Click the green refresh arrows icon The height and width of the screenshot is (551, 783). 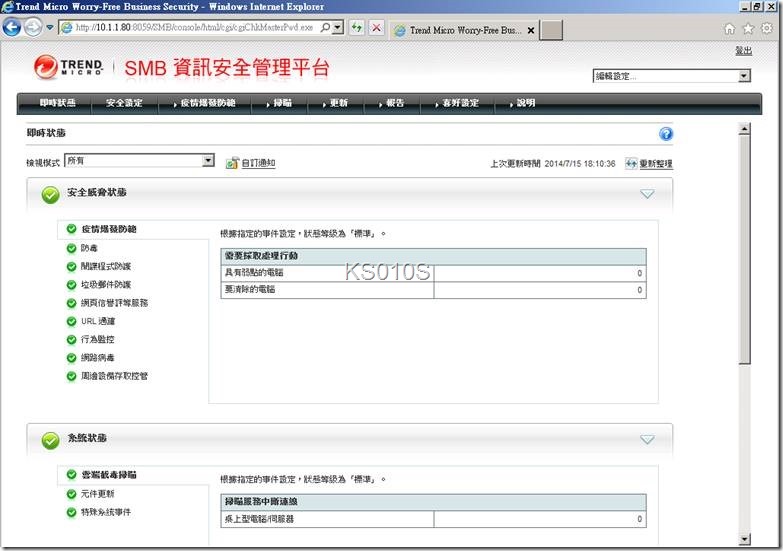357,27
